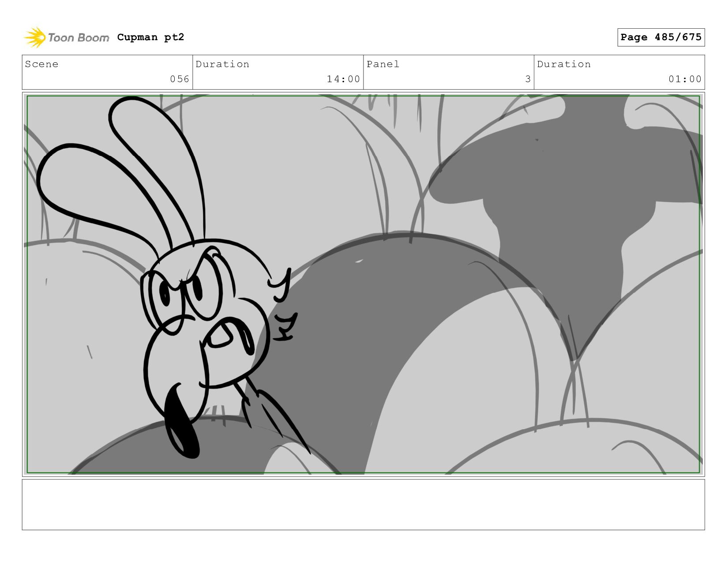Select the 'Cupman pt2' project title
Screen dimensions: 728x563
150,37
